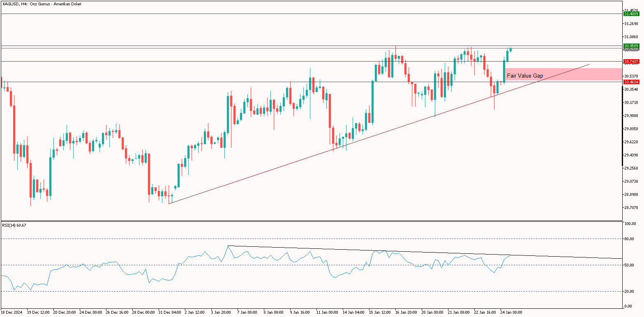644x317 pixels.
Task: Click the 20 Dec 20:00 time label
Action: click(65, 312)
